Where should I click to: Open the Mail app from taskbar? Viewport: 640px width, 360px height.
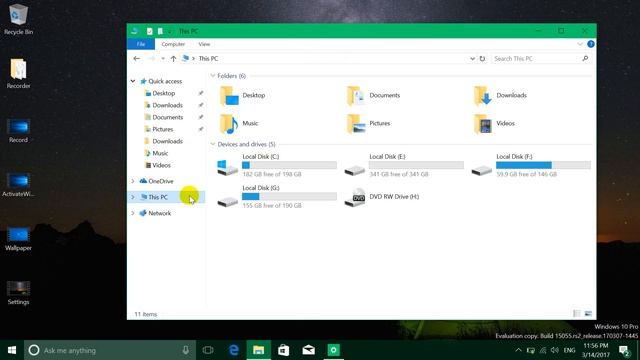tap(309, 350)
